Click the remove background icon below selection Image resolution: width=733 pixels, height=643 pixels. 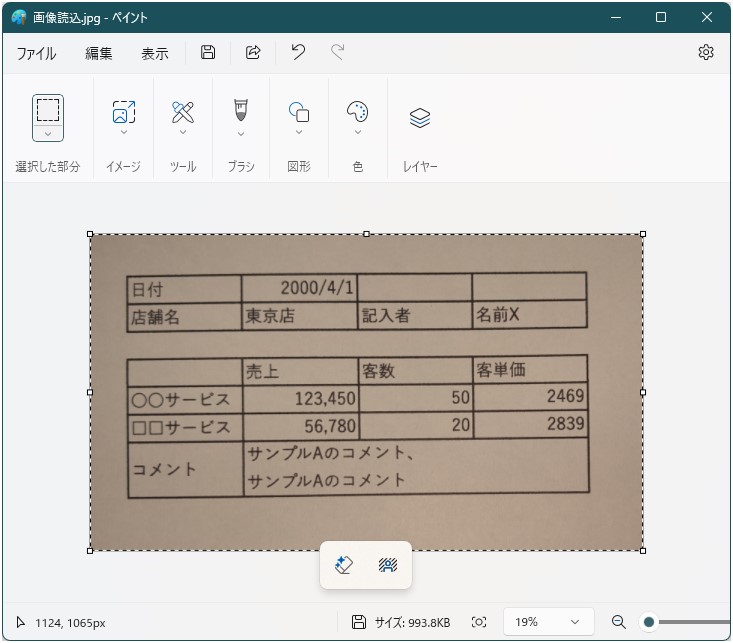click(388, 565)
